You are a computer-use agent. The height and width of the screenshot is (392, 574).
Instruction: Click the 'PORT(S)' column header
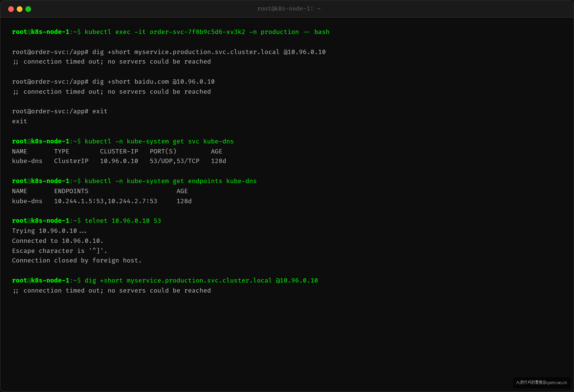tap(163, 151)
